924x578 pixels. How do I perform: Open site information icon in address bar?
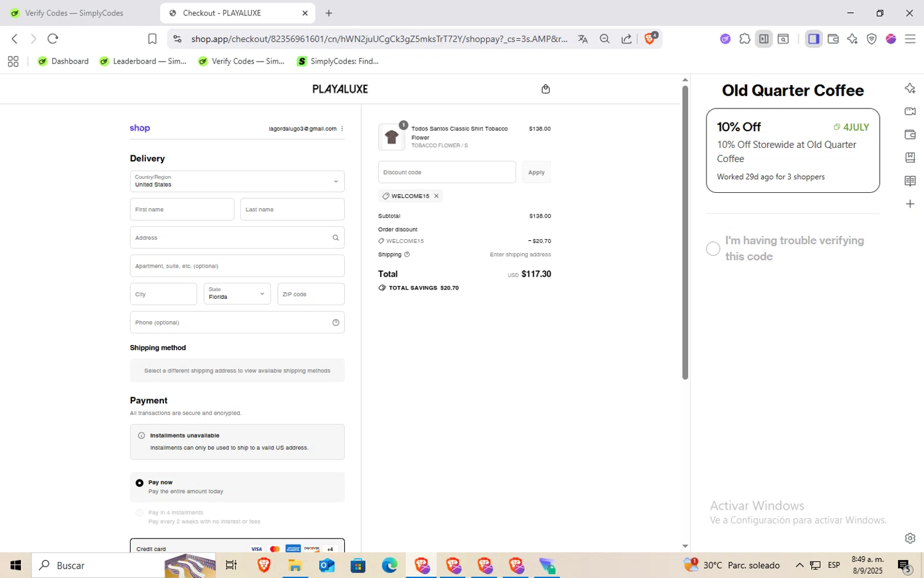point(177,39)
